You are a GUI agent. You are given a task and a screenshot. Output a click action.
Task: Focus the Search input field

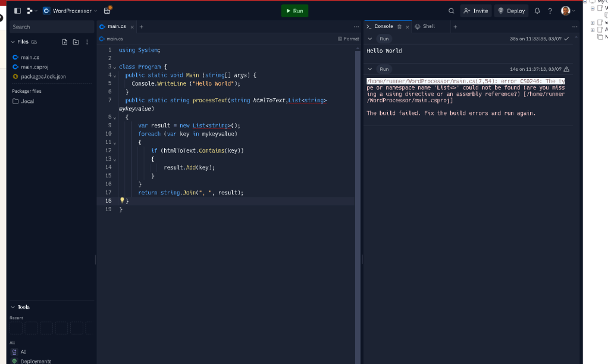52,27
